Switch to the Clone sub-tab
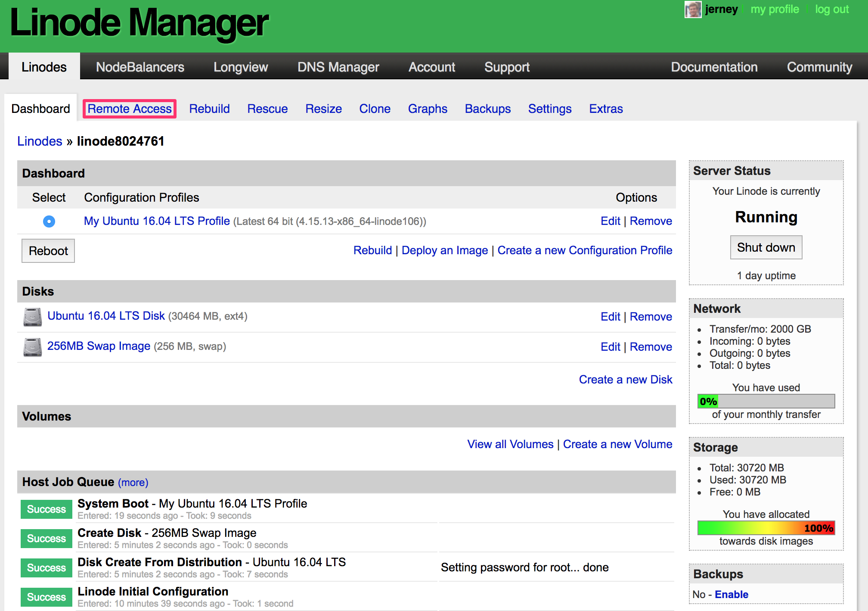 pyautogui.click(x=375, y=109)
